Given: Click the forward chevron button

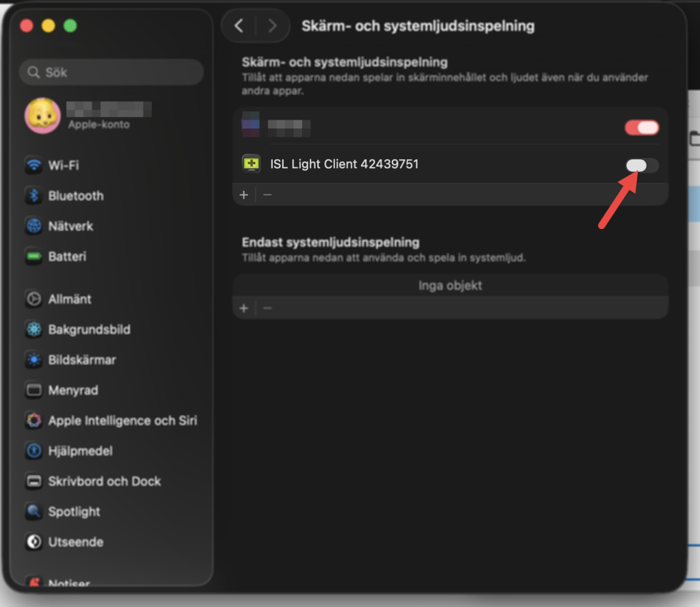Looking at the screenshot, I should pyautogui.click(x=272, y=26).
